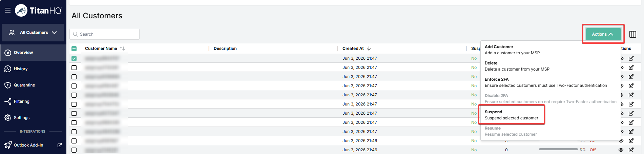Open the hamburger navigation menu
The width and height of the screenshot is (644, 154).
click(8, 11)
